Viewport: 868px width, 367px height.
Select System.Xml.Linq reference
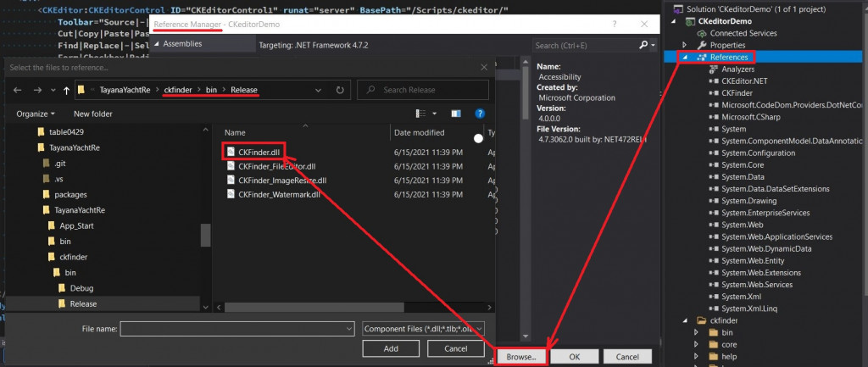tap(749, 309)
